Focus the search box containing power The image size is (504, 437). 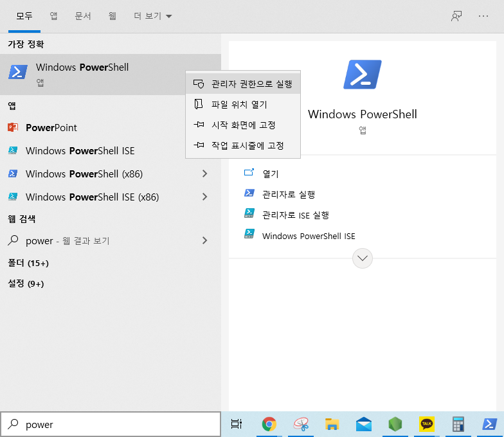tap(111, 424)
